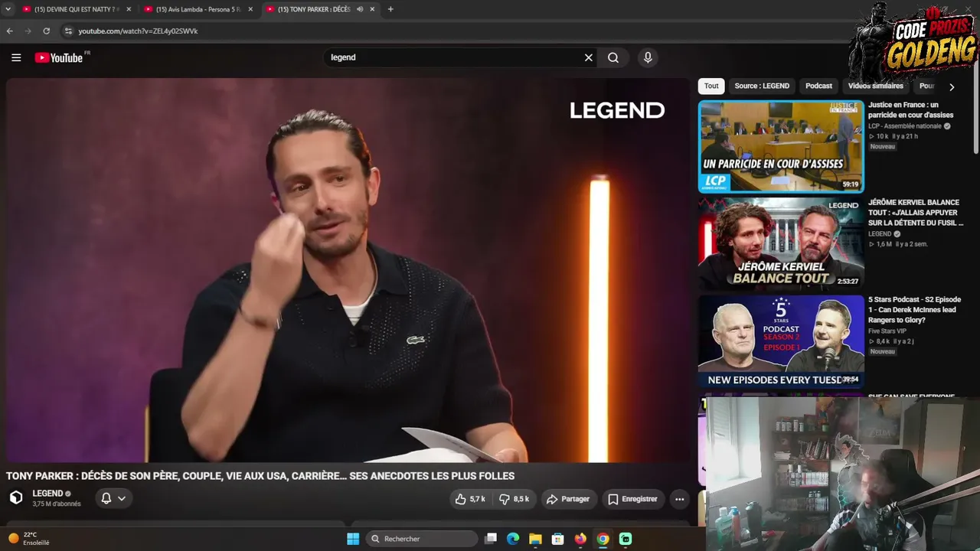Dislike the Tony Parker video
Viewport: 980px width, 551px height.
point(514,499)
